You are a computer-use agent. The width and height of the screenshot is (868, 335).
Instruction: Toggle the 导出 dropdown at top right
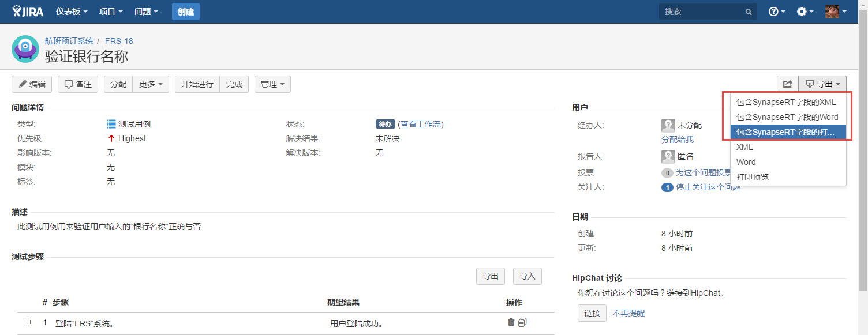tap(822, 84)
